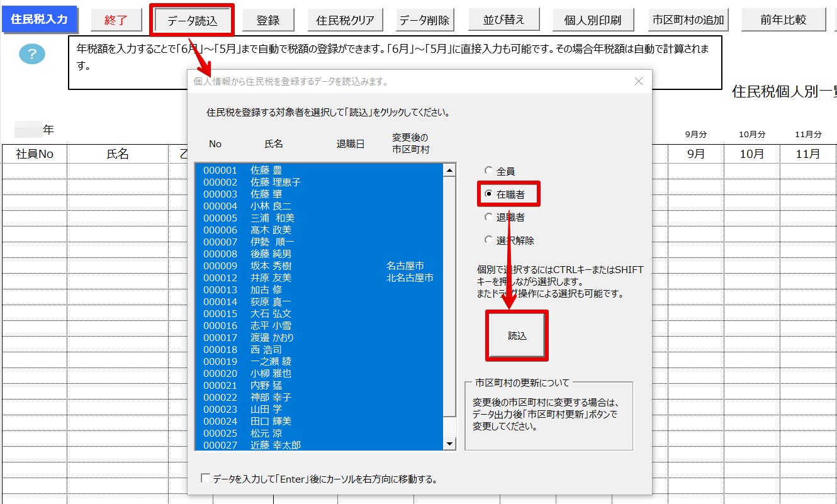Image resolution: width=837 pixels, height=504 pixels.
Task: Select the 全員 radio button
Action: [x=489, y=171]
